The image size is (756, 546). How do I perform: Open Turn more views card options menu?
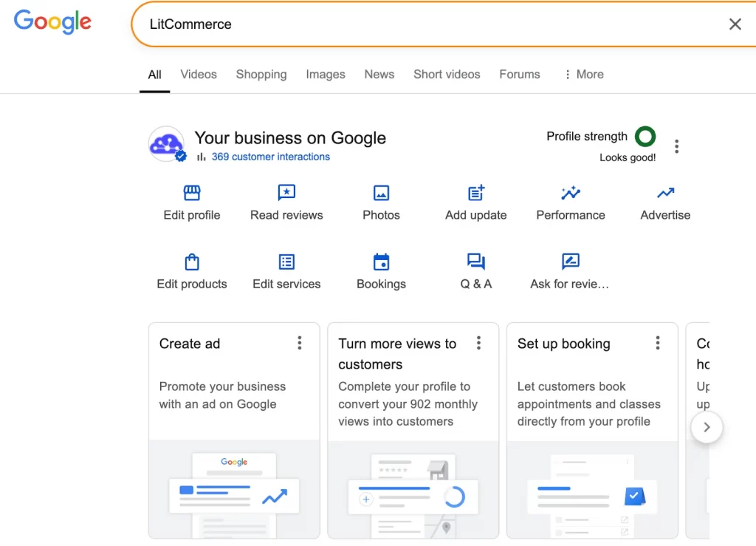[x=478, y=343]
